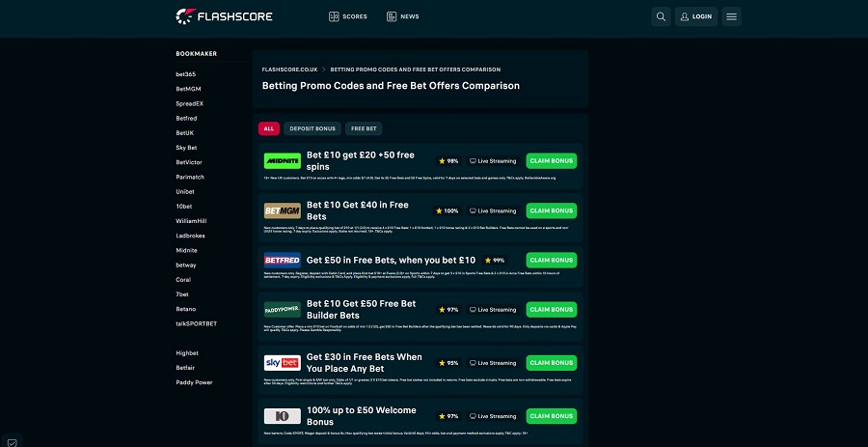868x447 pixels.
Task: Open Parimatch in the bookmaker sidebar
Action: pos(190,178)
